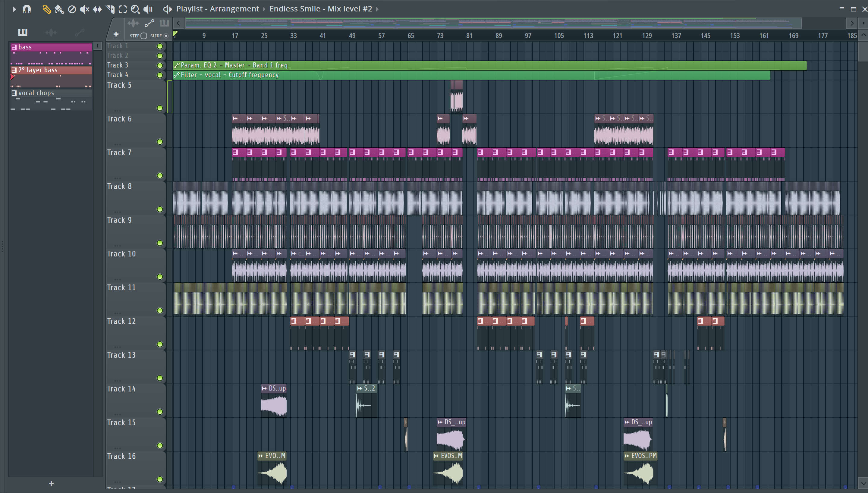This screenshot has width=868, height=493.
Task: Mute Track 5 with its green light
Action: (160, 108)
